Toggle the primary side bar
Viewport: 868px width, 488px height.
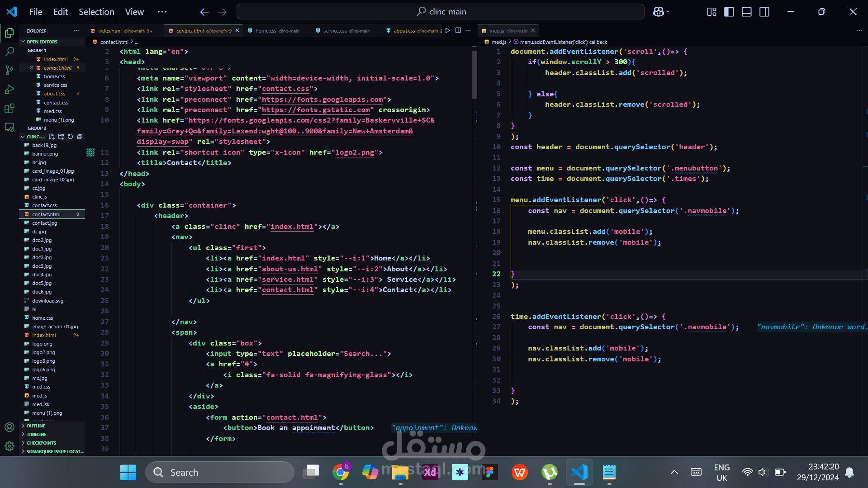(729, 12)
